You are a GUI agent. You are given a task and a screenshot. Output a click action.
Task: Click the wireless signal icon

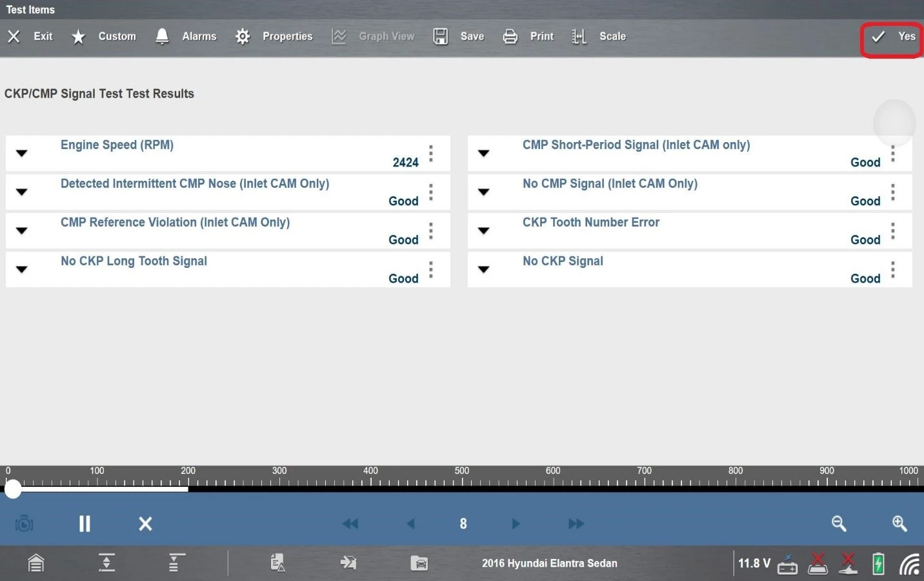(x=910, y=564)
